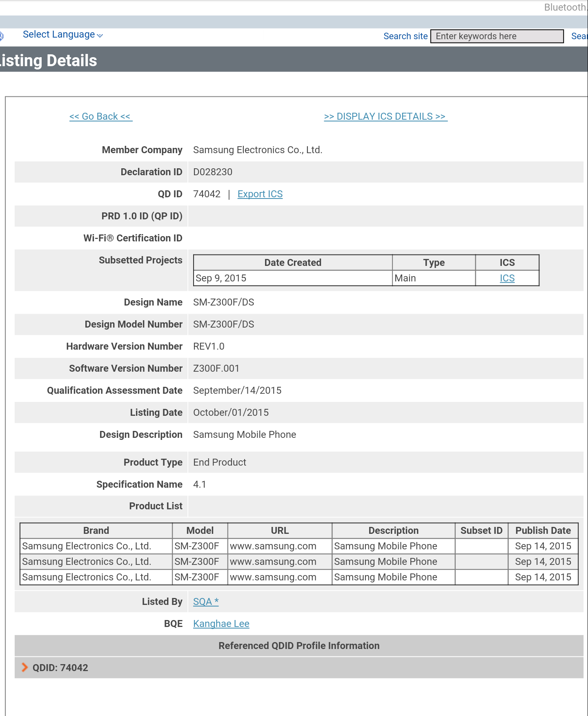The height and width of the screenshot is (716, 588).
Task: Click the QDID: 74042 row label
Action: point(60,668)
